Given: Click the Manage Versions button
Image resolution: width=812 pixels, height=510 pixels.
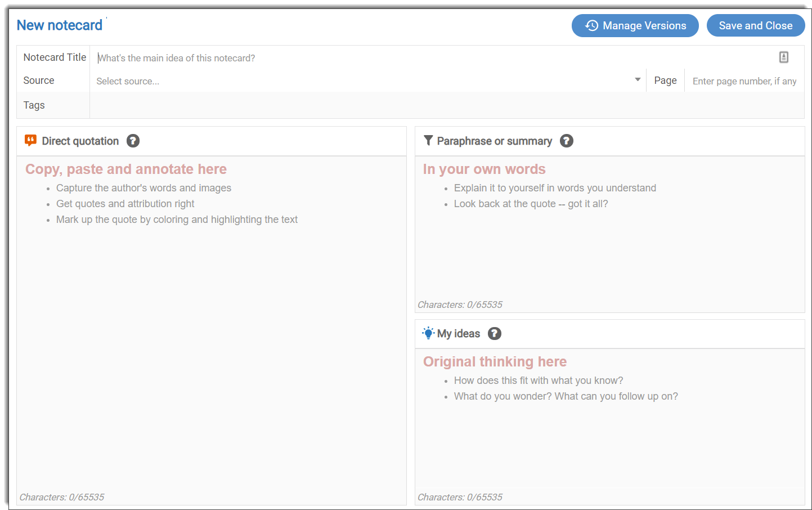Looking at the screenshot, I should click(635, 26).
